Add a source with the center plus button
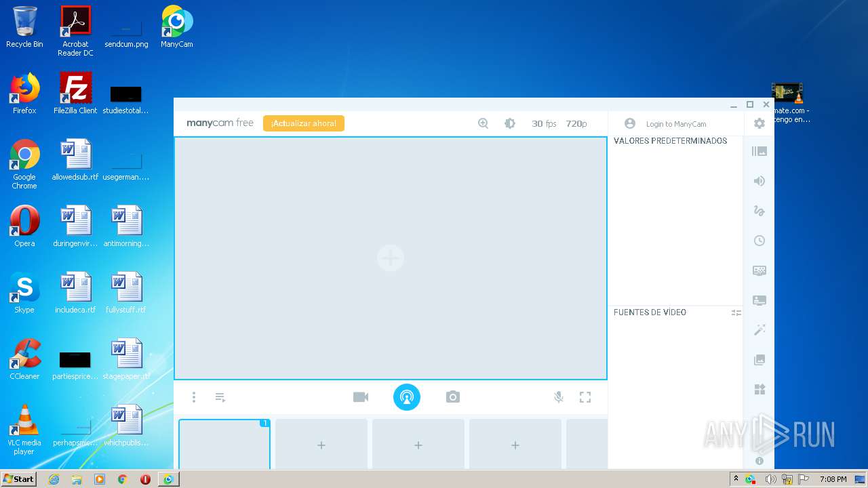This screenshot has width=868, height=488. click(391, 258)
